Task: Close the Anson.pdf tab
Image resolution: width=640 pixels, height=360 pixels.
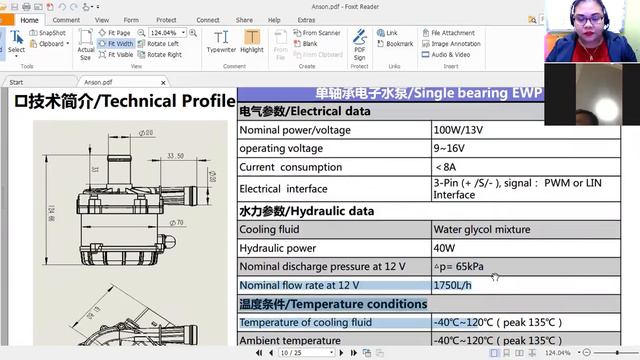Action: tap(163, 83)
